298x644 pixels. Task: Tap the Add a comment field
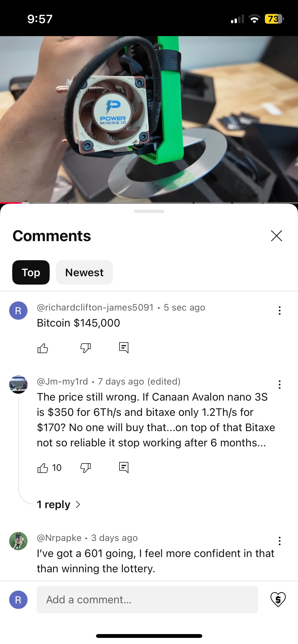pos(147,600)
